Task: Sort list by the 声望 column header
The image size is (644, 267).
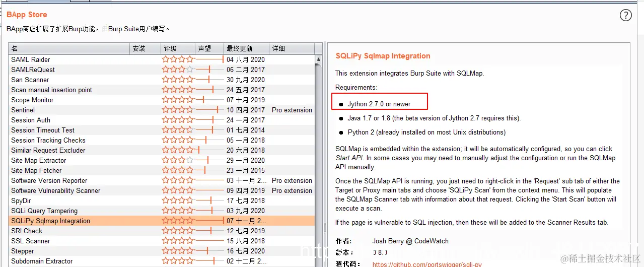Action: tap(209, 48)
